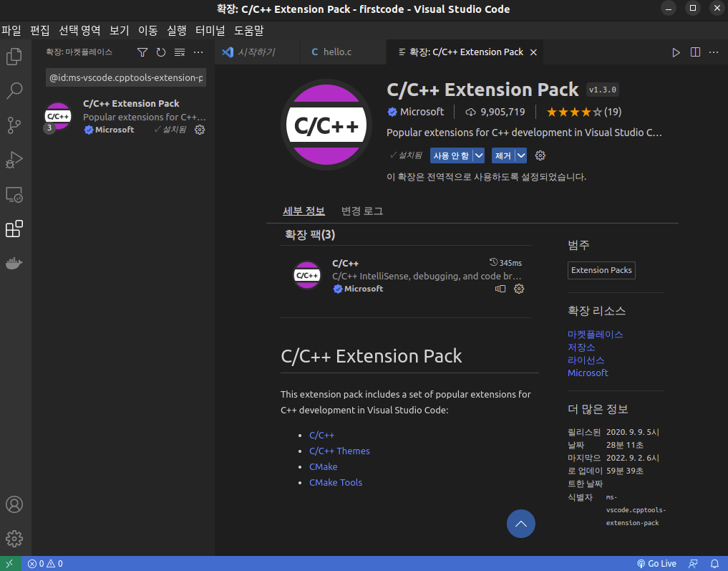
Task: Follow the CMake link in readme
Action: (323, 467)
